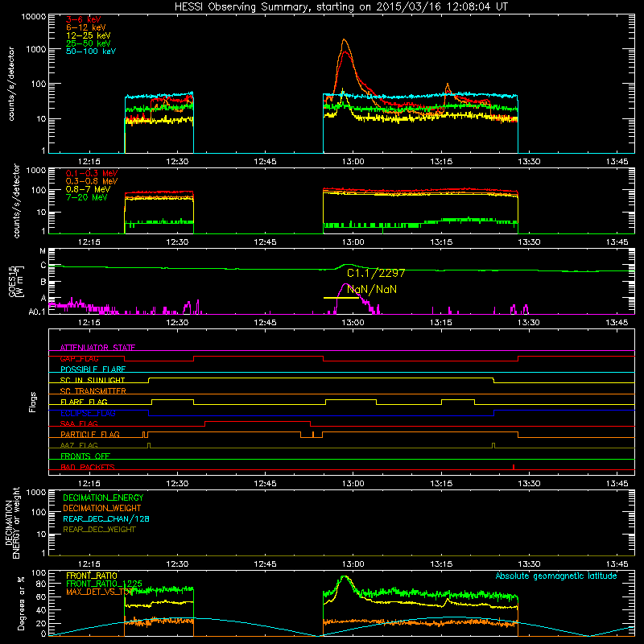Click the magenta GOES peak near 13:00
This screenshot has height=644, width=644.
pos(345,285)
